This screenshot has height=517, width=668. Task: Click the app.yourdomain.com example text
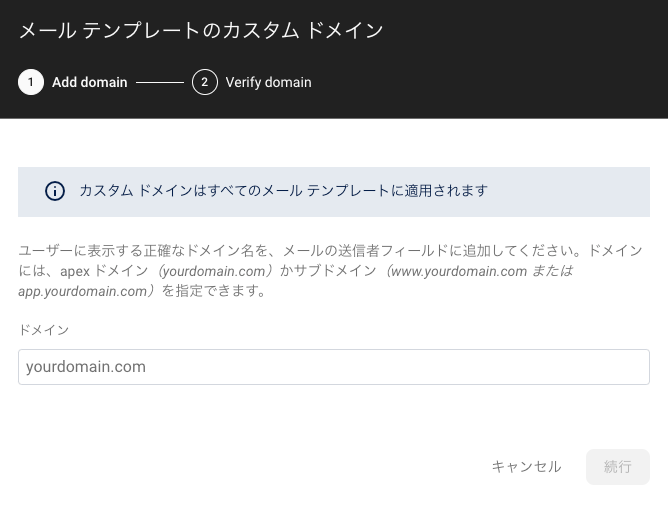(83, 291)
